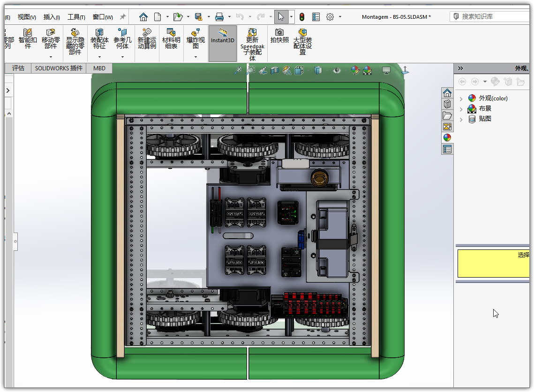Screen dimensions: 534x392
Task: Activate the Select cursor tool
Action: click(281, 17)
